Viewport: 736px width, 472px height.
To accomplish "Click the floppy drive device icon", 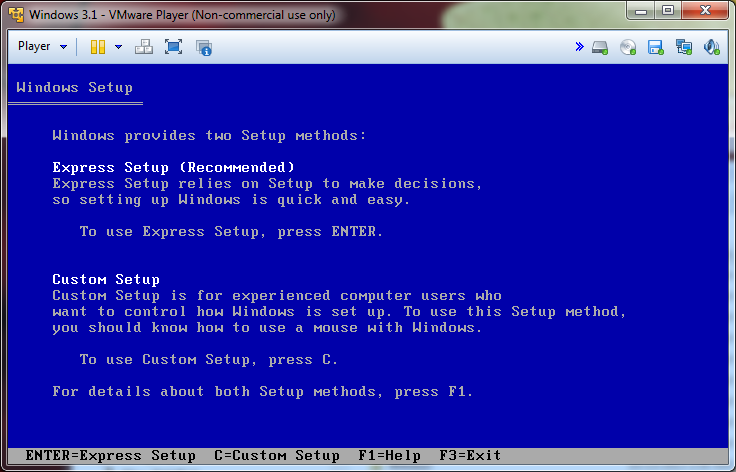I will [x=656, y=47].
